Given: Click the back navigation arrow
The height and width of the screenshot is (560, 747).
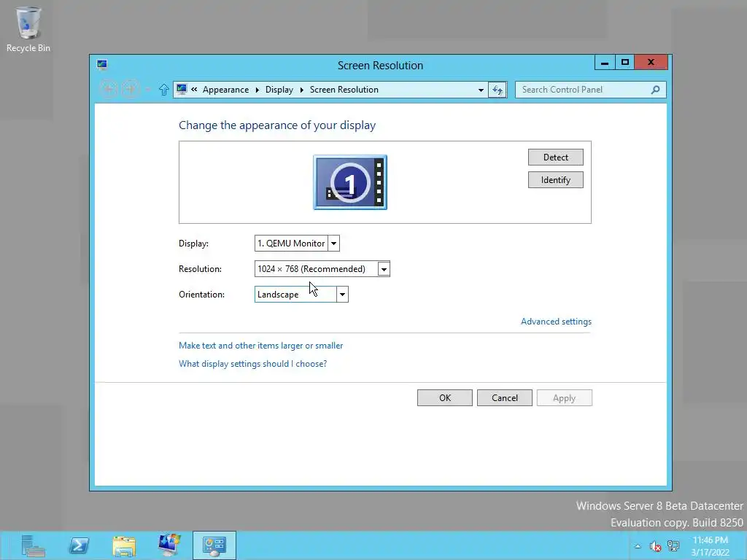Looking at the screenshot, I should click(109, 89).
